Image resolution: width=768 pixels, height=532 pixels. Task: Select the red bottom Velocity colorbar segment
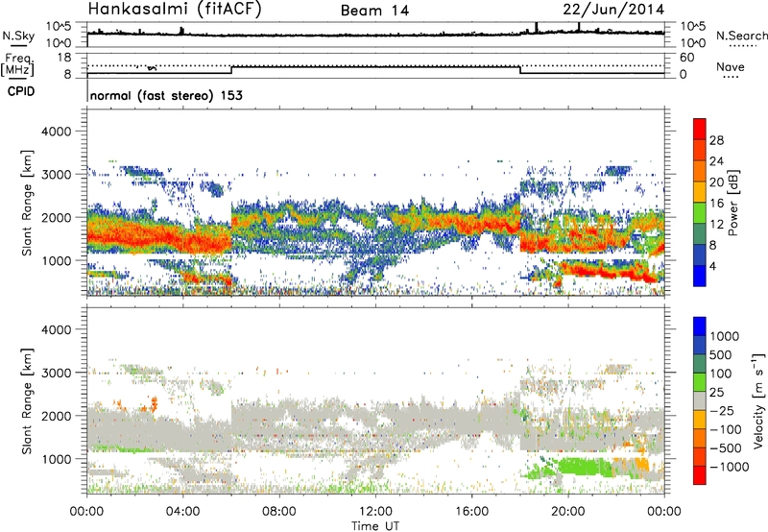pos(700,475)
